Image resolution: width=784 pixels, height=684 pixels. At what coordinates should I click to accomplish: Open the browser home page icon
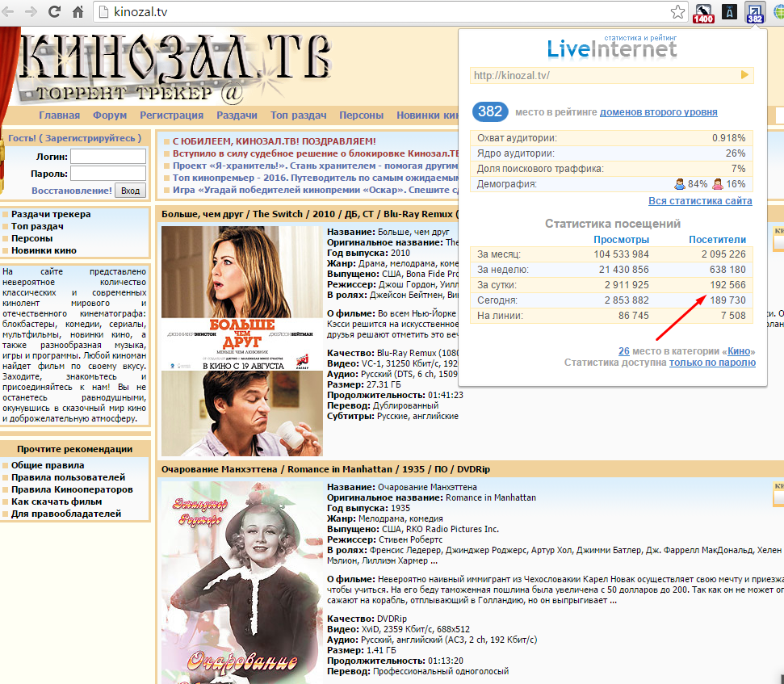point(78,11)
